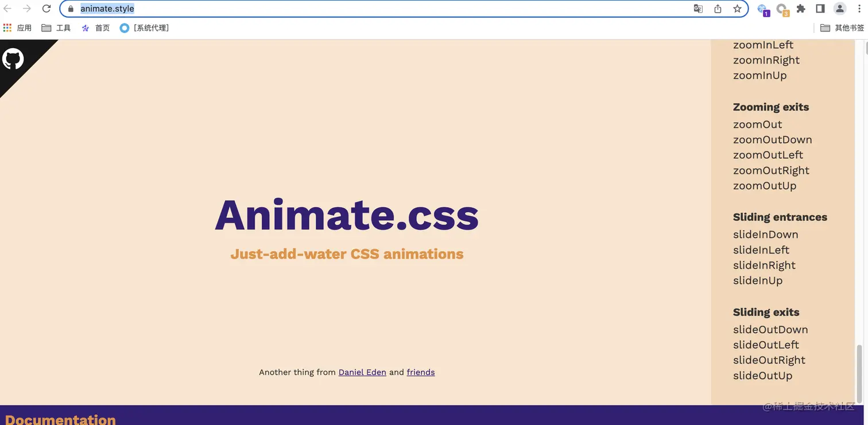
Task: Open the 其他书签 bookmarks folder
Action: click(847, 28)
